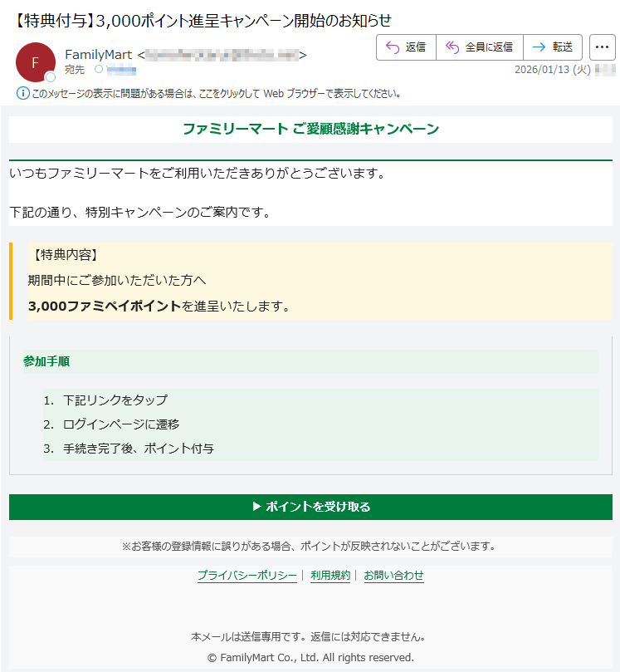The width and height of the screenshot is (620, 672).
Task: Click the info icon in the notification bar
Action: pos(22,93)
